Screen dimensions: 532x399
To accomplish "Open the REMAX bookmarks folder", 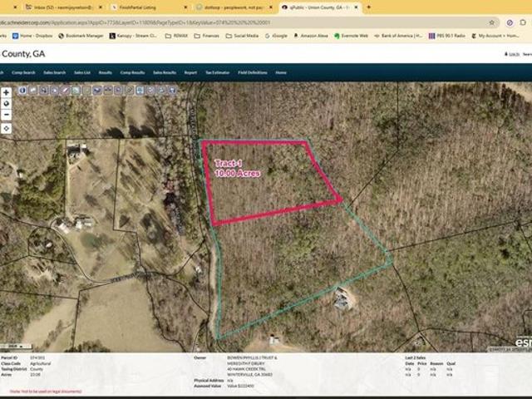I will tap(176, 36).
